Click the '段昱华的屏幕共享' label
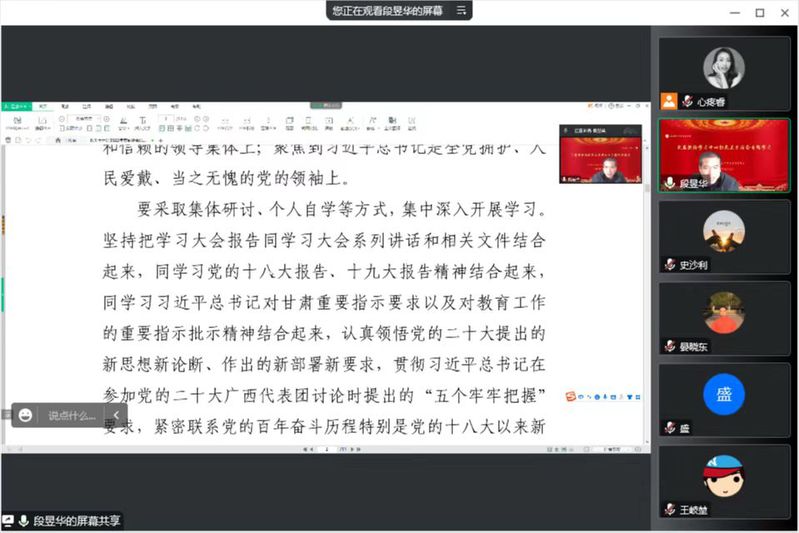This screenshot has width=799, height=533. tap(77, 521)
